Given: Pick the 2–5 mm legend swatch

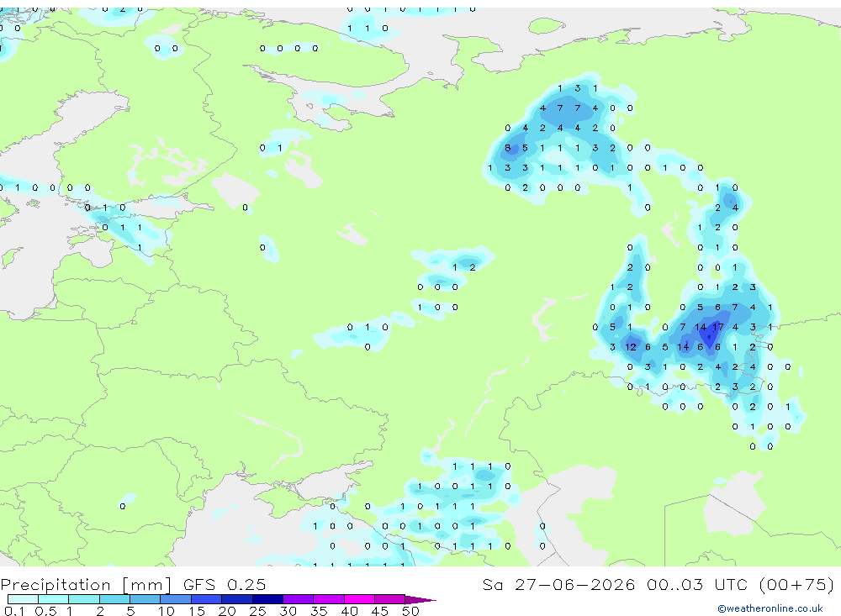Looking at the screenshot, I should (114, 599).
